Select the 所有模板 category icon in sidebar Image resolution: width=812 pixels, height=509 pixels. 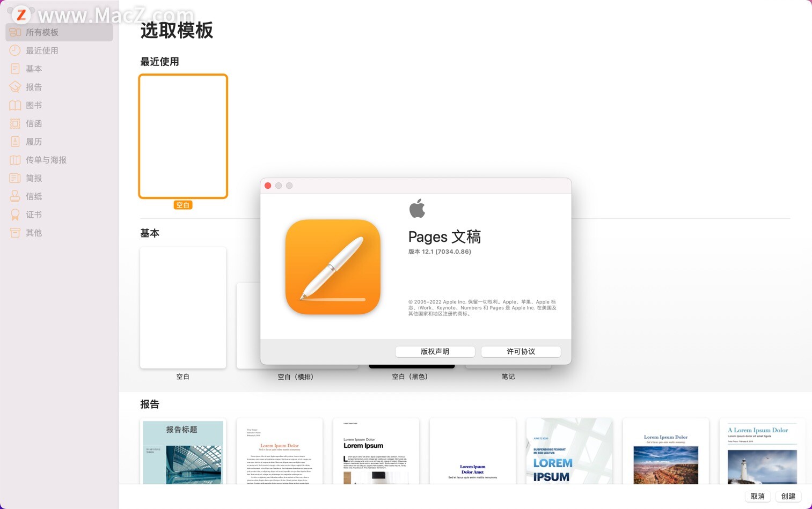click(x=15, y=32)
